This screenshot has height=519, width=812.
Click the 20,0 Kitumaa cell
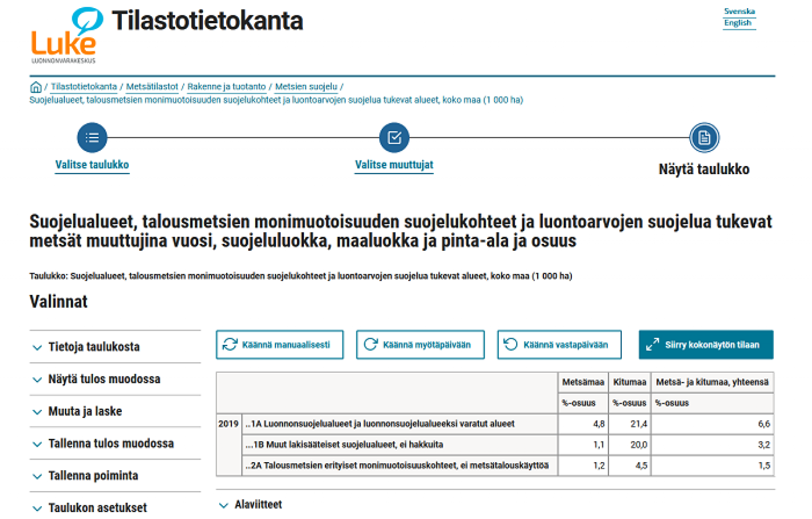click(x=629, y=445)
